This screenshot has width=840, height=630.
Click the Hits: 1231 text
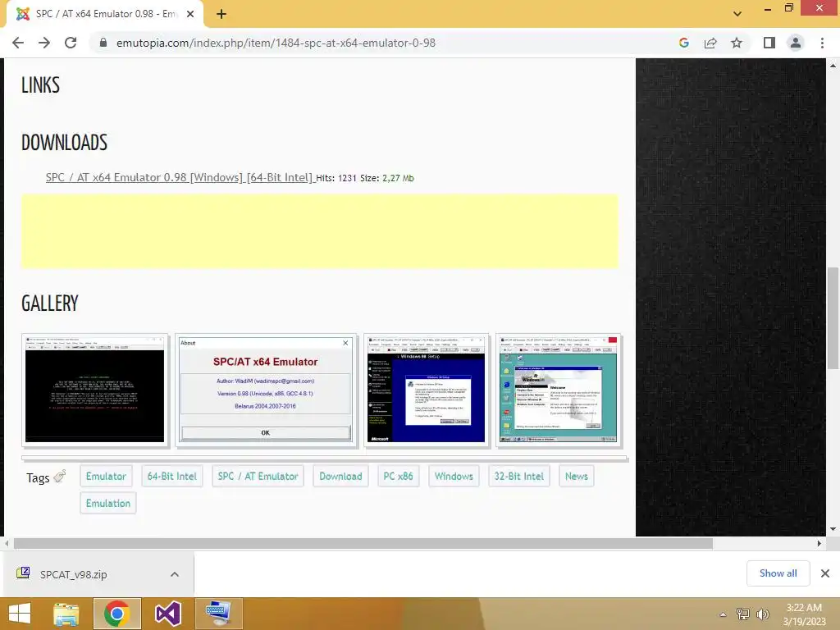pos(336,178)
